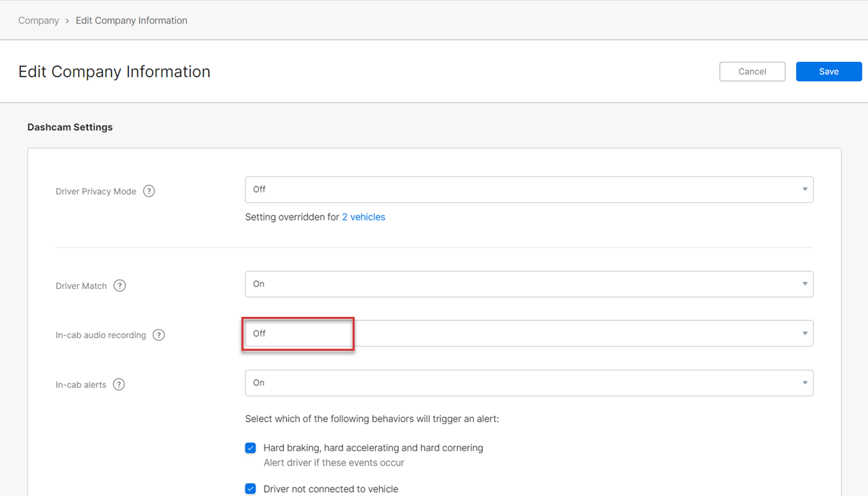Click the In-cab audio recording label
The image size is (868, 496).
click(101, 335)
